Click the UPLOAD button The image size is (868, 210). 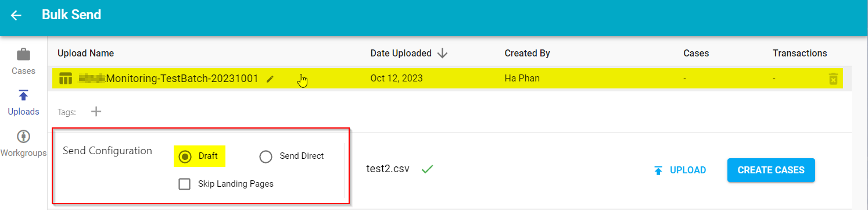[680, 170]
